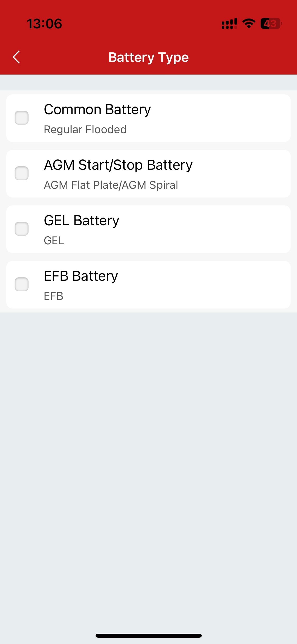This screenshot has width=297, height=644.
Task: Check the GEL Battery checkbox
Action: coord(22,229)
